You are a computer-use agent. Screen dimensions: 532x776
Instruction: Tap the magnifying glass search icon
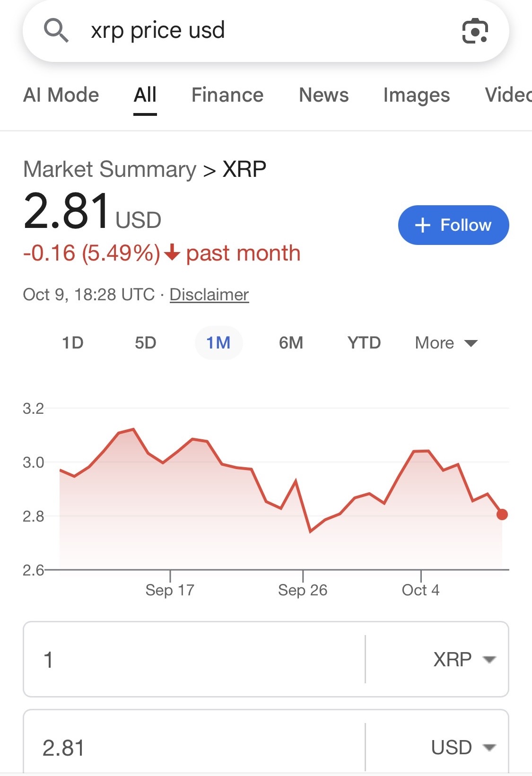[x=56, y=31]
